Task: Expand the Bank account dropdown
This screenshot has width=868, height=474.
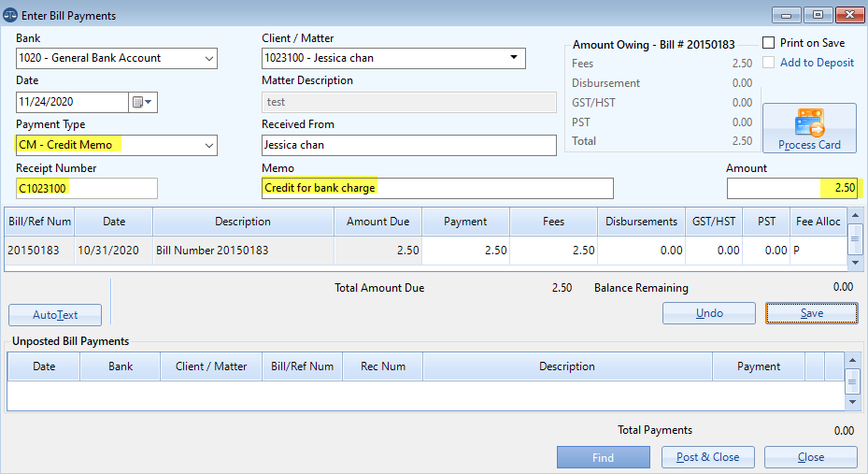Action: [x=208, y=58]
